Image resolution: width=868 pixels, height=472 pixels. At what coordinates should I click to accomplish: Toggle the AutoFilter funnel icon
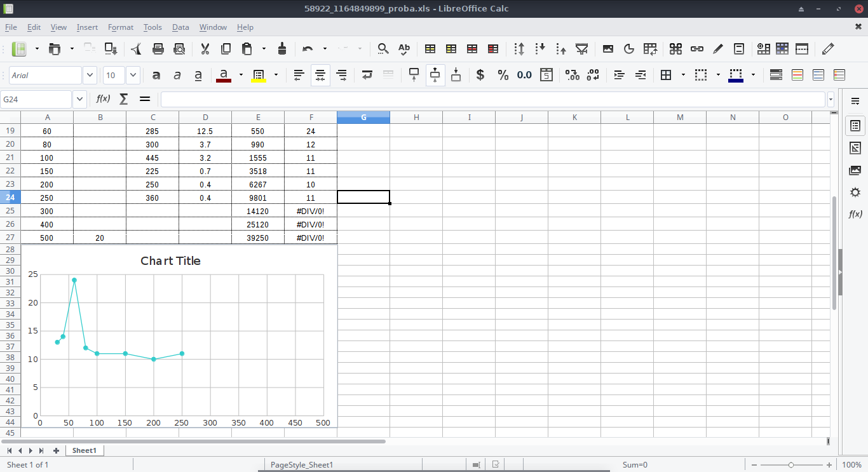581,49
